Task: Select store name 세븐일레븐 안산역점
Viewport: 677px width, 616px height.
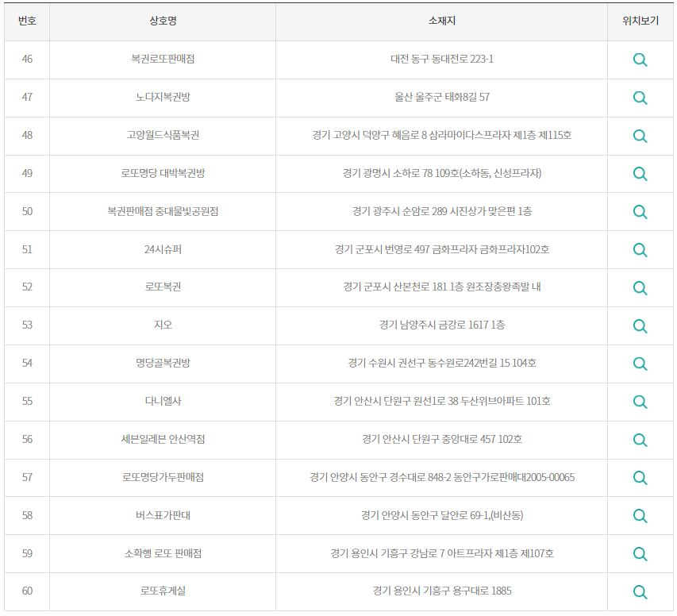Action: (x=163, y=439)
